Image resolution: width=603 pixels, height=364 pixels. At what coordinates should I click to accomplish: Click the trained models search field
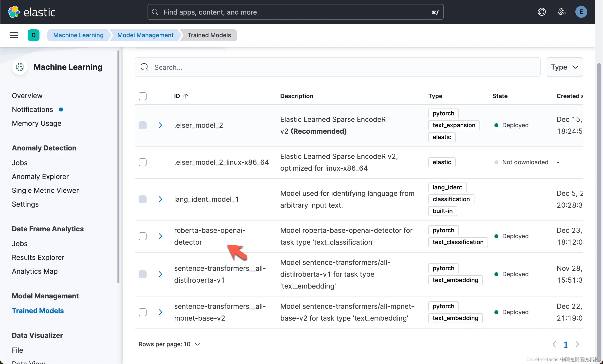click(x=338, y=67)
